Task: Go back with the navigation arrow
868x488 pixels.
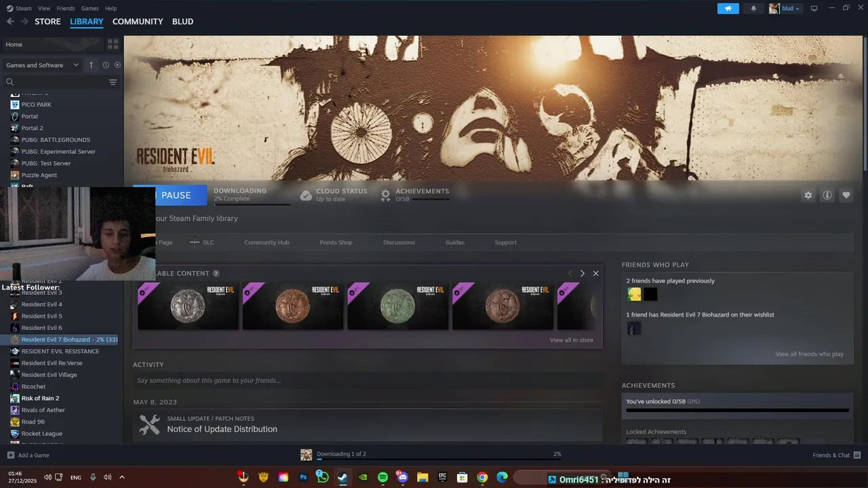Action: [x=10, y=22]
